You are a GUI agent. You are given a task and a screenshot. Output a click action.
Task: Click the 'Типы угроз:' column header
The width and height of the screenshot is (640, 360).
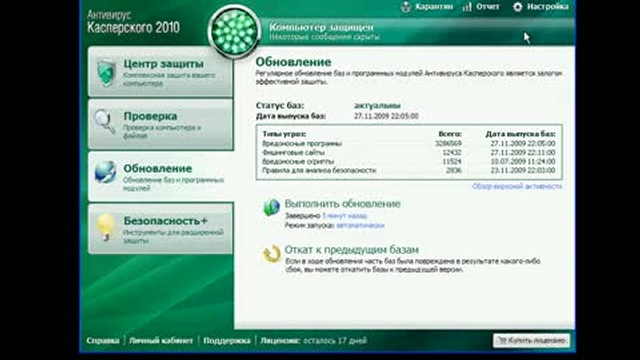click(x=284, y=134)
